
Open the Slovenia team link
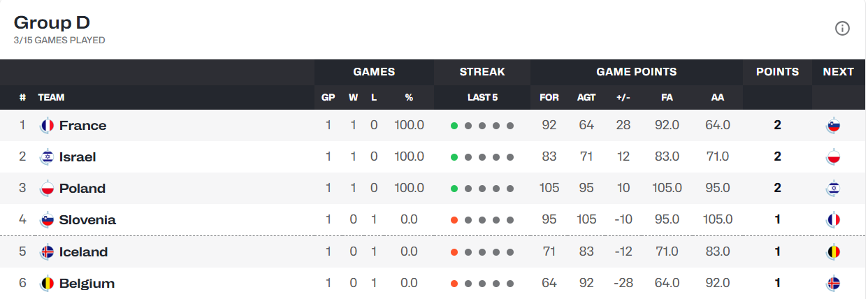click(x=87, y=220)
